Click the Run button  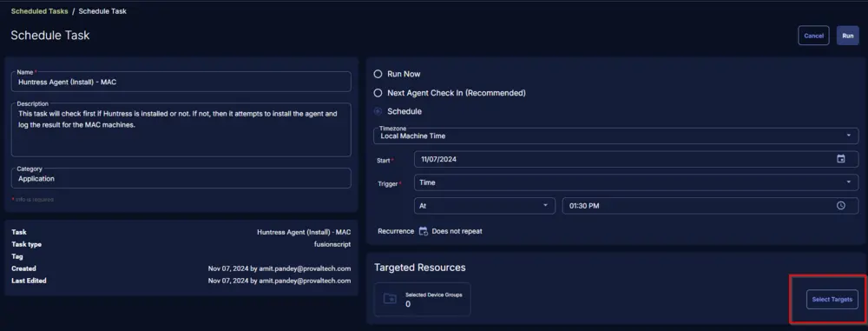point(847,36)
